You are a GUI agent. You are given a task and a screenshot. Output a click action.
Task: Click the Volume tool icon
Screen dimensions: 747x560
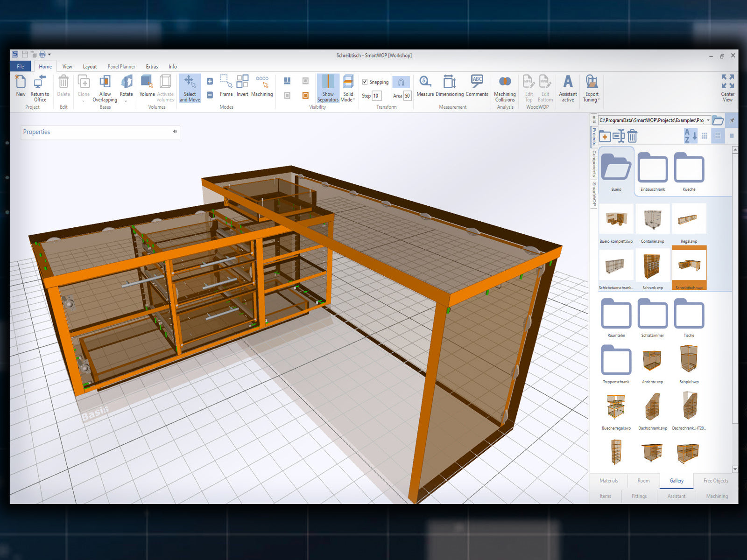pyautogui.click(x=147, y=86)
